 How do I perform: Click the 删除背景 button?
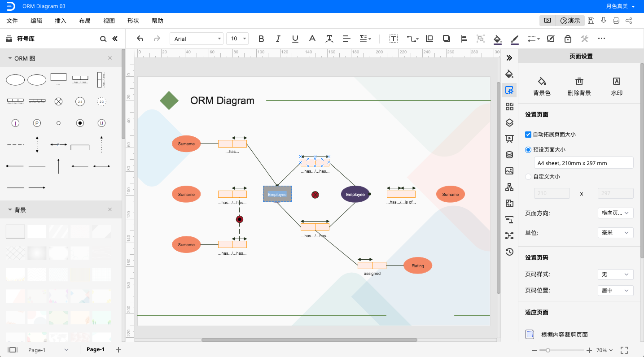[579, 87]
